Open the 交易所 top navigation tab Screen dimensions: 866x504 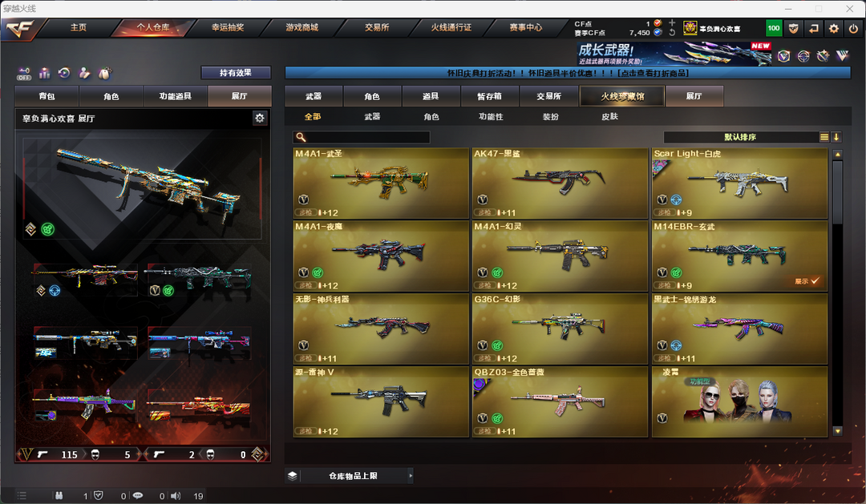(377, 27)
